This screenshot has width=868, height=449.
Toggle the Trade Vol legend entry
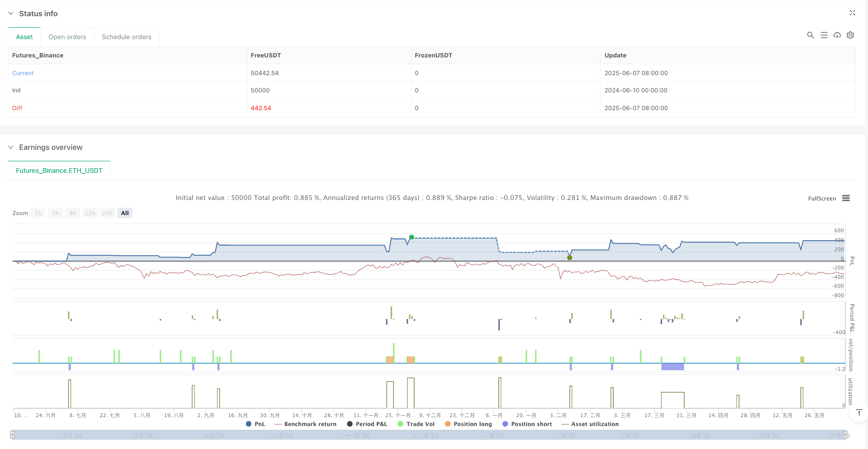pyautogui.click(x=416, y=424)
